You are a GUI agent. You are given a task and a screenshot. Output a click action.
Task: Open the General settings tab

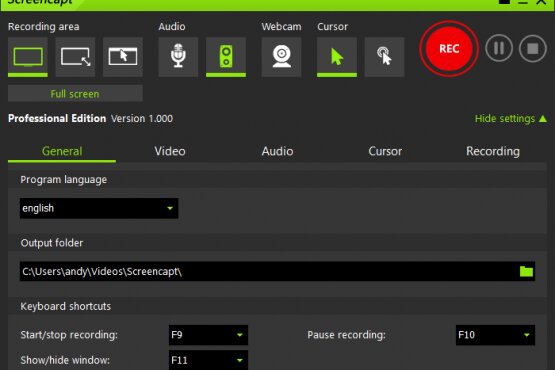(62, 152)
